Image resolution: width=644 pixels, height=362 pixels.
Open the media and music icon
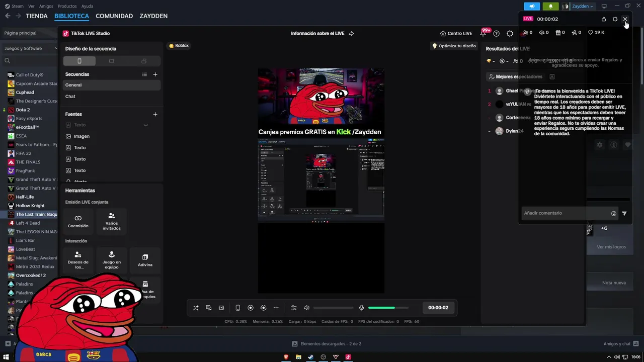pyautogui.click(x=209, y=308)
